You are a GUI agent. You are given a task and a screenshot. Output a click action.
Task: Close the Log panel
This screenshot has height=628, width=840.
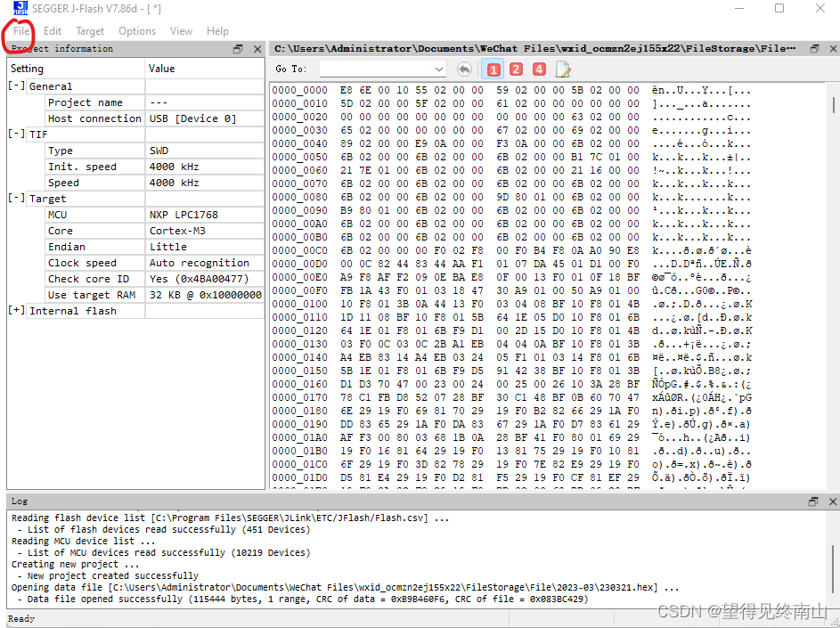pyautogui.click(x=833, y=502)
